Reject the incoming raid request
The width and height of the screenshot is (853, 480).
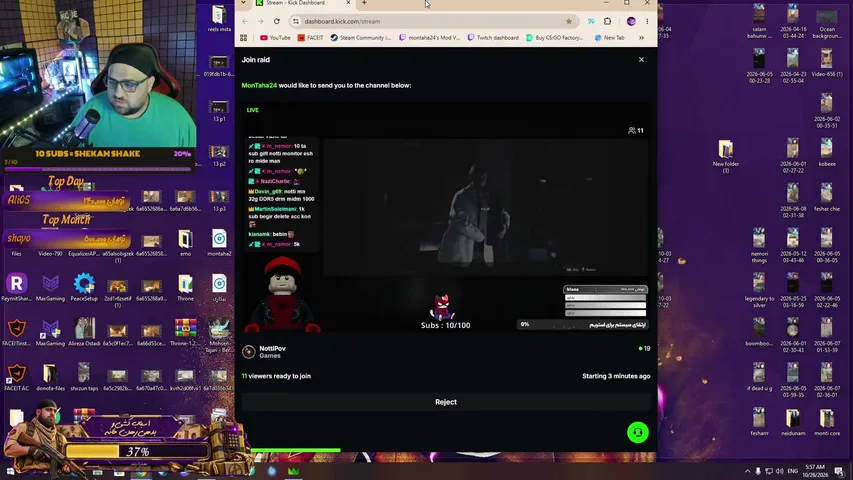pos(446,402)
